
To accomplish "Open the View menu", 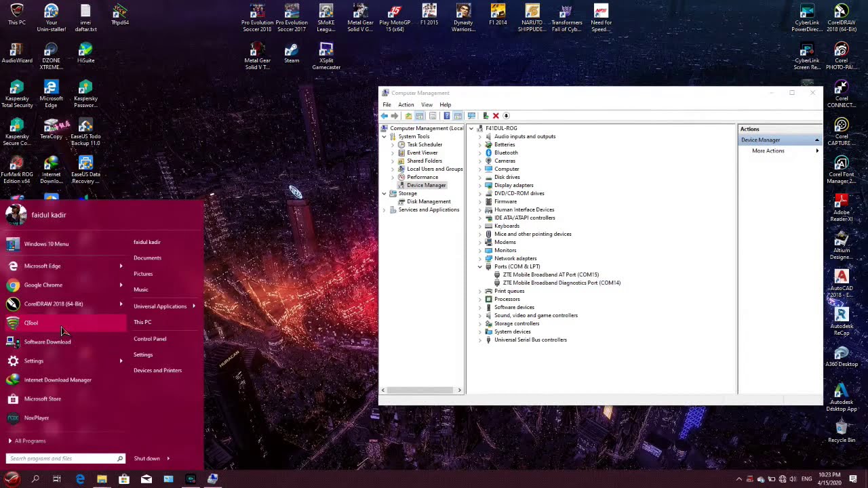I will [427, 104].
